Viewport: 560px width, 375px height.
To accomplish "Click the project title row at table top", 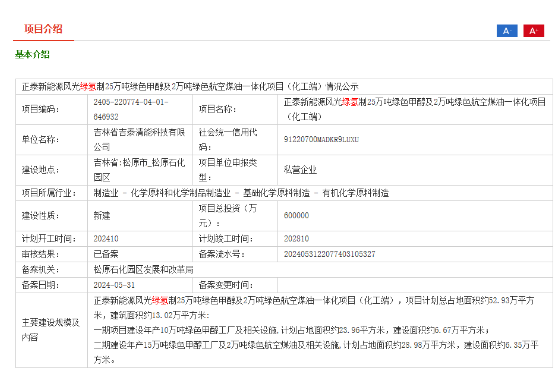I will (x=284, y=86).
